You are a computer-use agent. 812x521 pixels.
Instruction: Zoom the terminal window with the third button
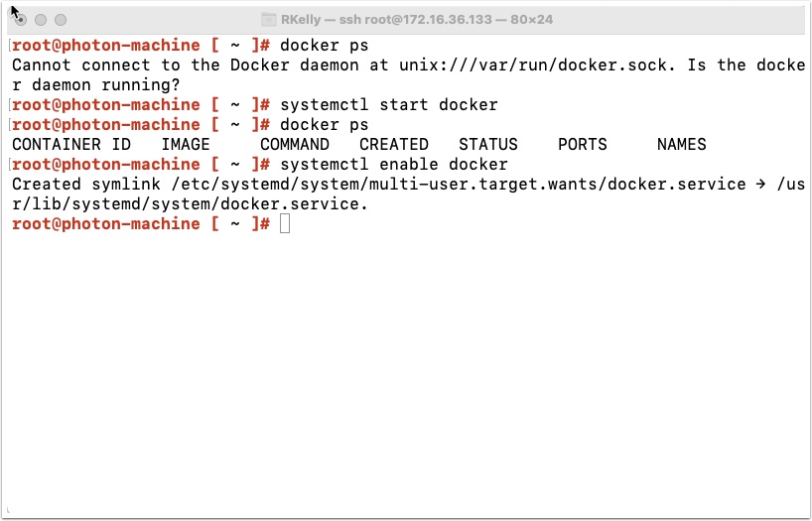pos(61,20)
